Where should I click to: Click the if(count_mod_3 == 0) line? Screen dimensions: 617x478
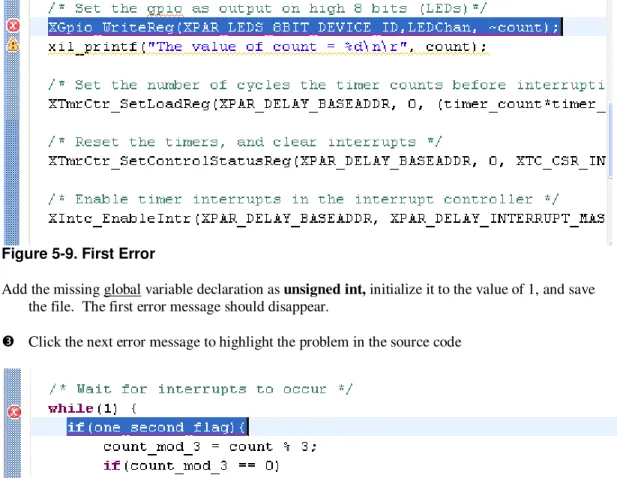tap(191, 466)
